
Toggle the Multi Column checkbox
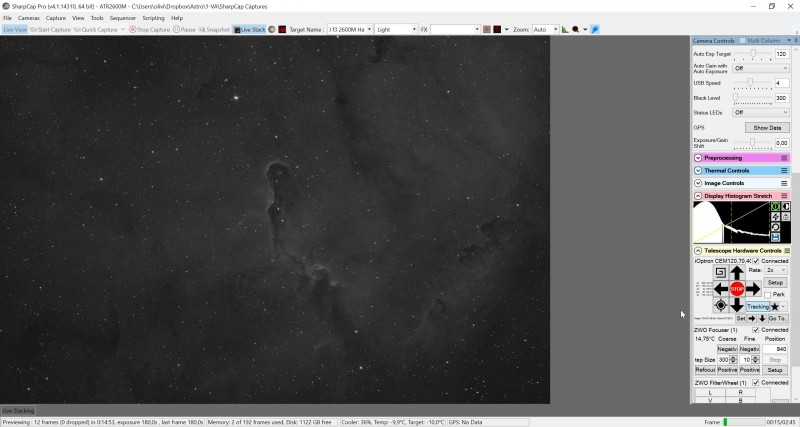point(742,40)
